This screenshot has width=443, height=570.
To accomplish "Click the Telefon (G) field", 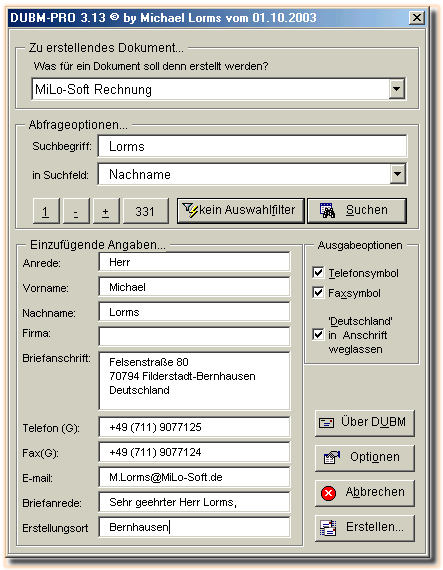I will pyautogui.click(x=194, y=427).
